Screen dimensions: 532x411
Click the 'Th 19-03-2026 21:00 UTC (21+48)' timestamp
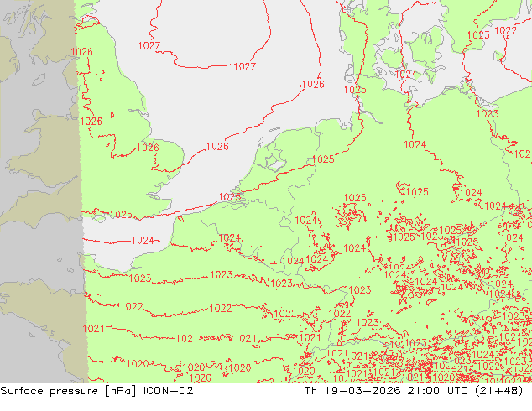point(414,391)
